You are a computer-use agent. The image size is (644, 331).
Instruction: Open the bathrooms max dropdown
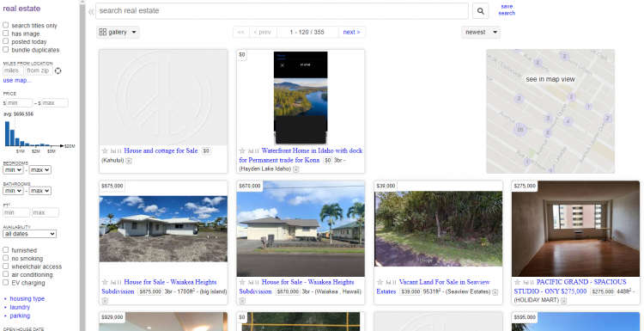39,191
